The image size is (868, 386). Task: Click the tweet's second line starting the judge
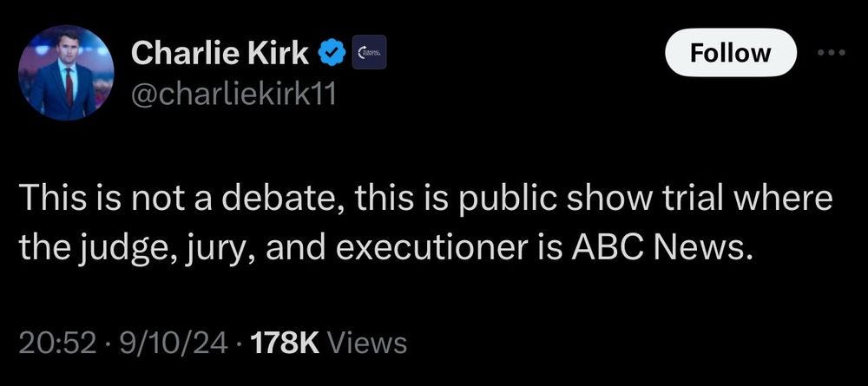[x=386, y=251]
